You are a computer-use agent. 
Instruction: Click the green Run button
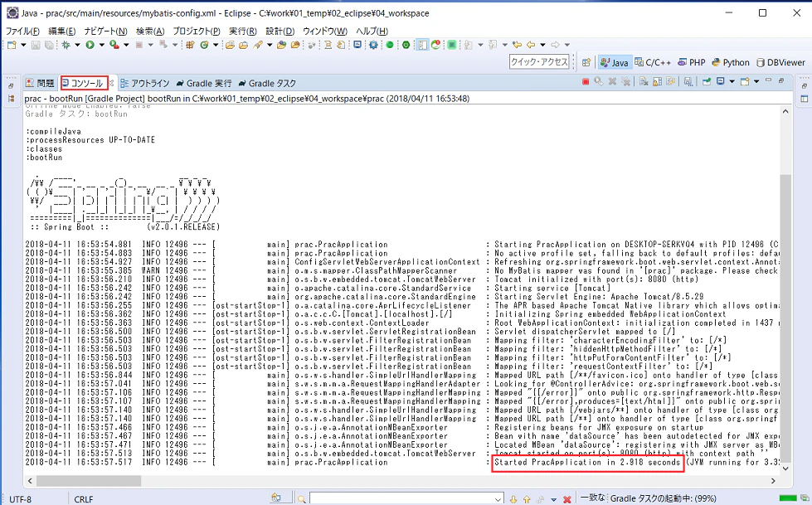90,45
